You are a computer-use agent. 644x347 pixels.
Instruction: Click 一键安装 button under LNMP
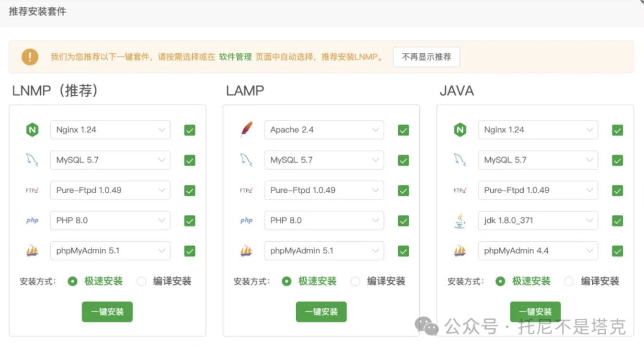[x=107, y=312]
